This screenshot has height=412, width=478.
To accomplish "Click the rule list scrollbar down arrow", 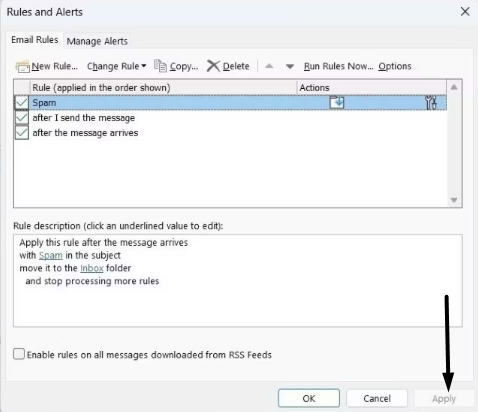I will (454, 200).
